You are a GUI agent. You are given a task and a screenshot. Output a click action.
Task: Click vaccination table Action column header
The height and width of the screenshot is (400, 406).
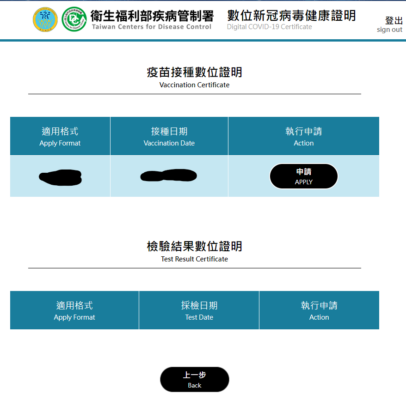click(x=304, y=136)
